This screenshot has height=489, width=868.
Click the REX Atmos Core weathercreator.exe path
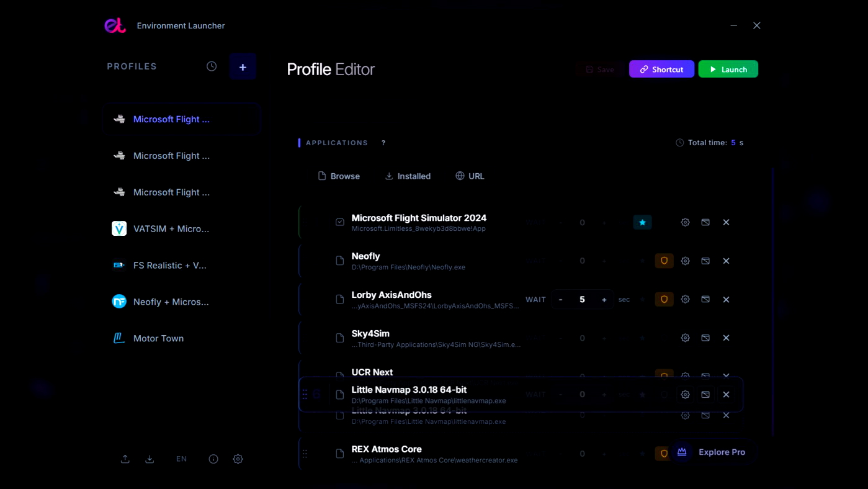click(434, 460)
